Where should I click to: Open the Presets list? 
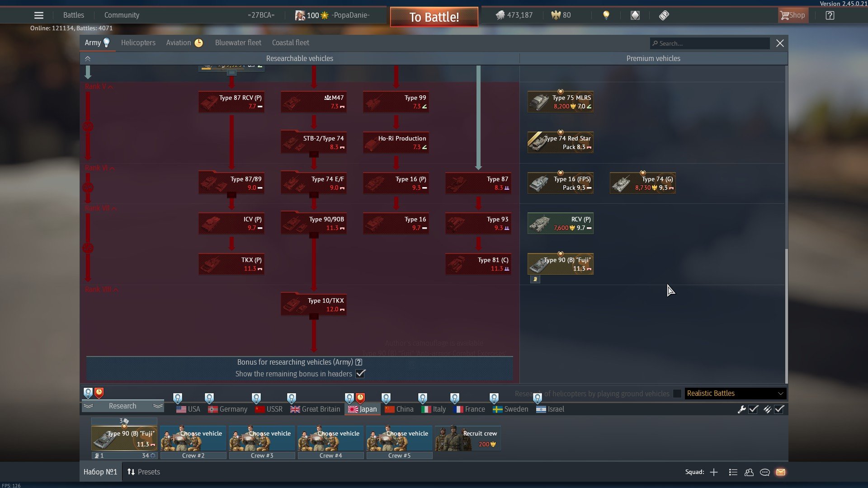(144, 472)
